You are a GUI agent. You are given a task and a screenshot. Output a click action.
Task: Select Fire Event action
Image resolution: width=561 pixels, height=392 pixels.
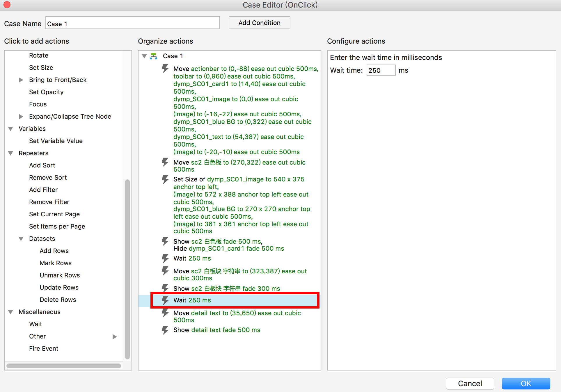pyautogui.click(x=44, y=348)
